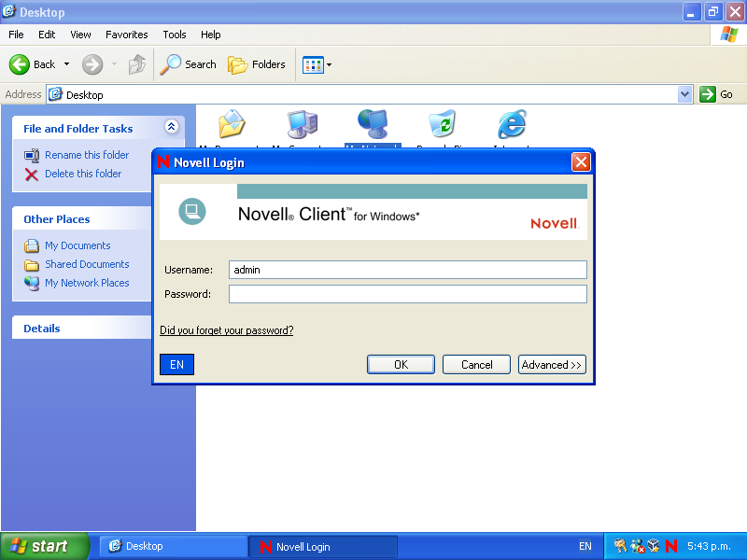Open the Back history dropdown arrow
Screen dimensions: 747x560
66,64
